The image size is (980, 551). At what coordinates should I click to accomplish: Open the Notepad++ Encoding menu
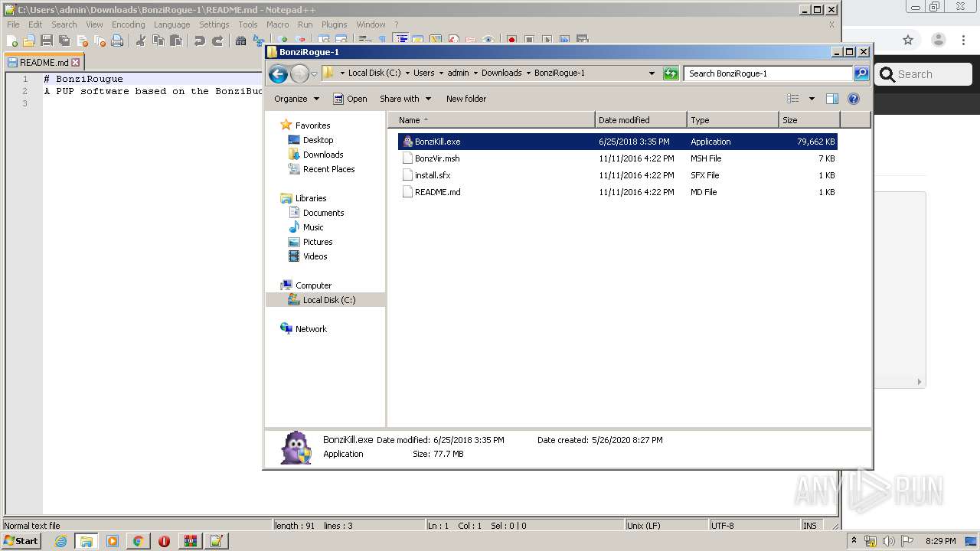tap(128, 24)
